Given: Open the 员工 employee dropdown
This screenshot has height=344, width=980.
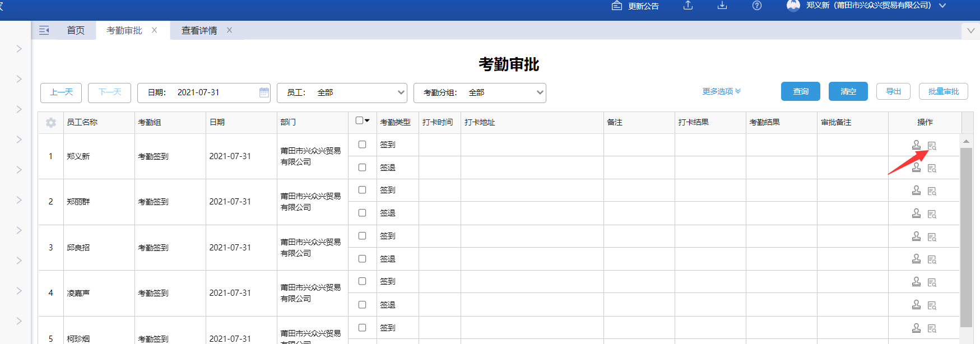Looking at the screenshot, I should [x=342, y=93].
